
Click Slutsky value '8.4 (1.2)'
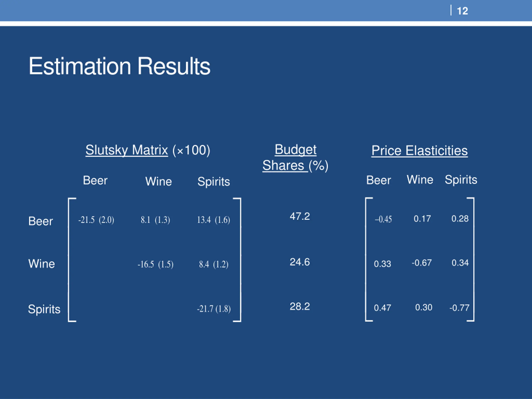coord(214,264)
